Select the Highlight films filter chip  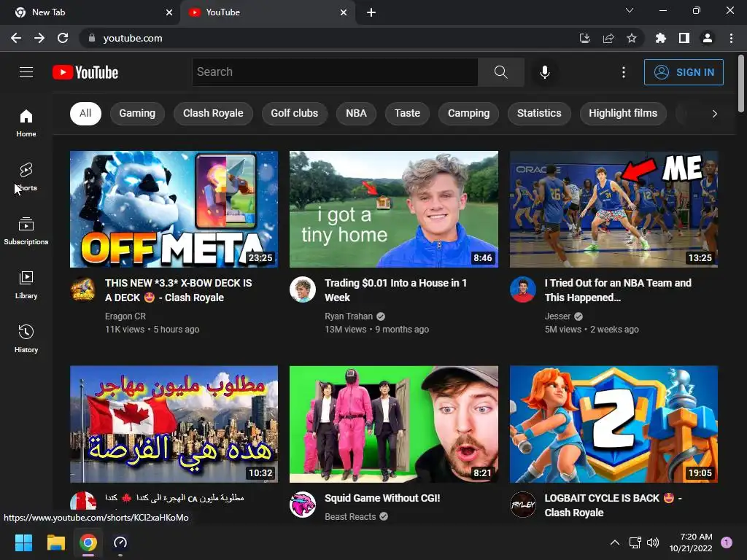pyautogui.click(x=623, y=113)
